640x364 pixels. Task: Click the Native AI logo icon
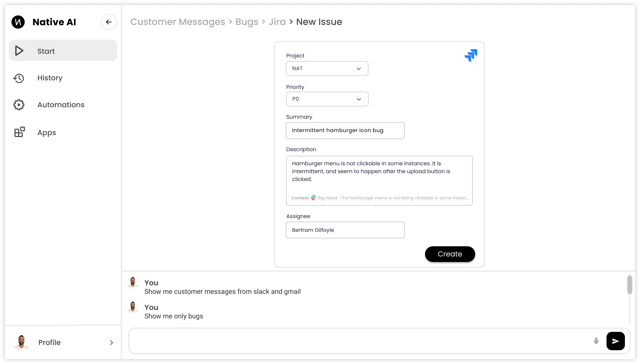[18, 22]
